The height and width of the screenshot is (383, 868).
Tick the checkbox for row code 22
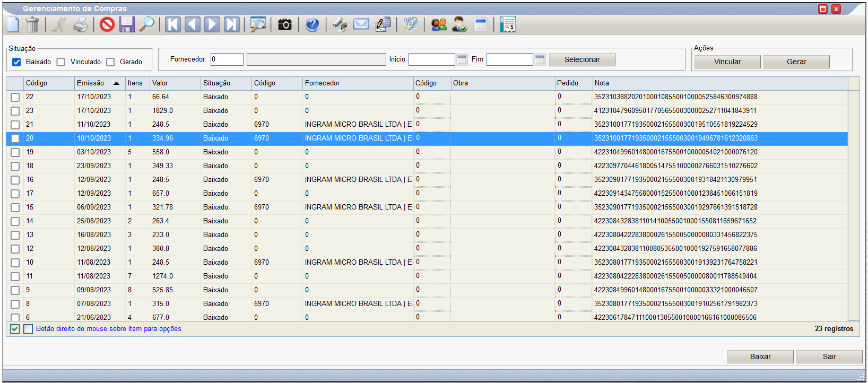coord(15,97)
